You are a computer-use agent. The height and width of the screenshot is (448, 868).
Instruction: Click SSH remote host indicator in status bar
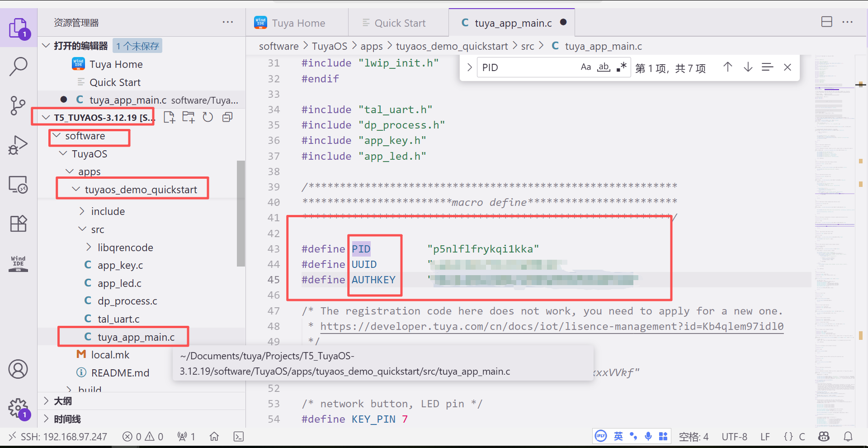pos(58,437)
